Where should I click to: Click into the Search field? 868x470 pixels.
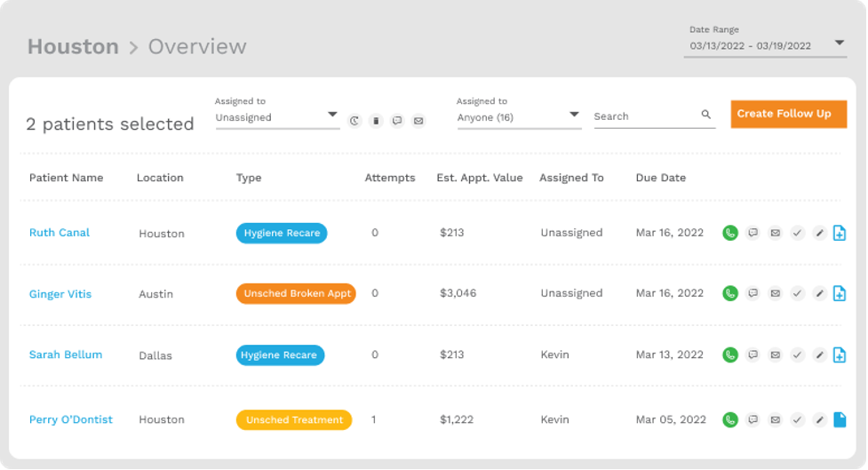644,116
